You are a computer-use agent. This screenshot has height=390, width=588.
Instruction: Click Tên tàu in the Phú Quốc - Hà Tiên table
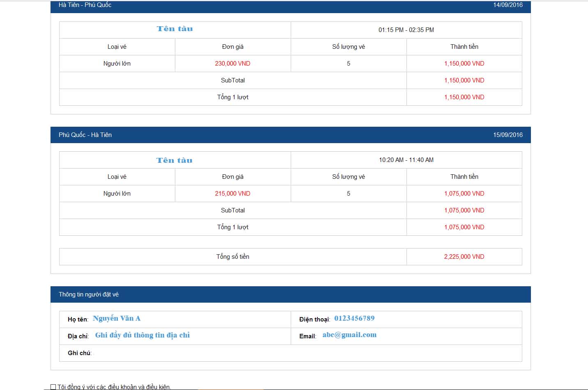174,160
